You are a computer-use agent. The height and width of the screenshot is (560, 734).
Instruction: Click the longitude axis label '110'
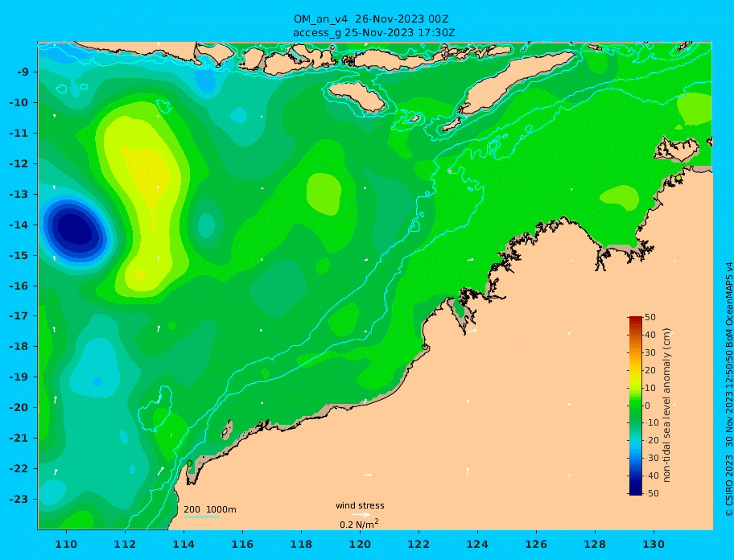tap(67, 545)
